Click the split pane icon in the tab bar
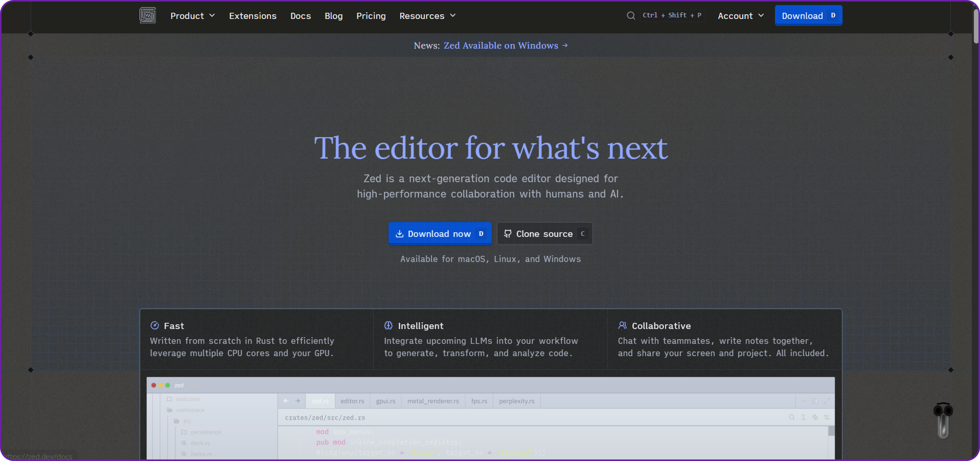This screenshot has height=461, width=980. [x=815, y=401]
